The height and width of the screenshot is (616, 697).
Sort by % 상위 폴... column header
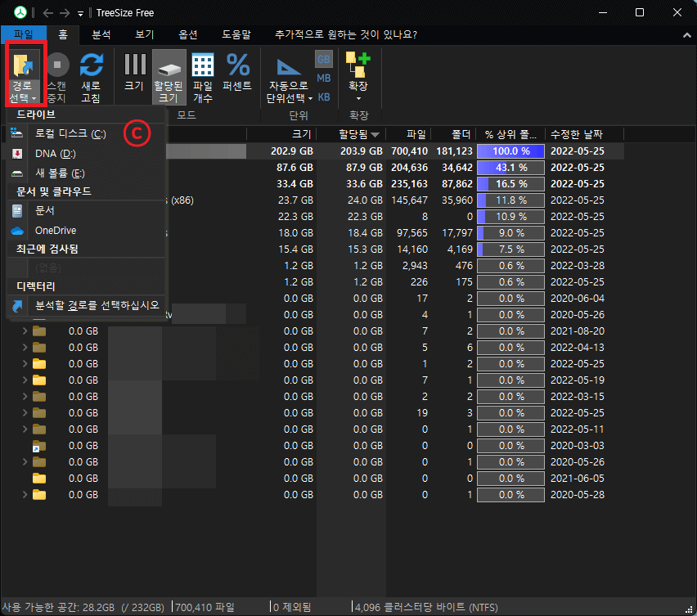pos(510,134)
